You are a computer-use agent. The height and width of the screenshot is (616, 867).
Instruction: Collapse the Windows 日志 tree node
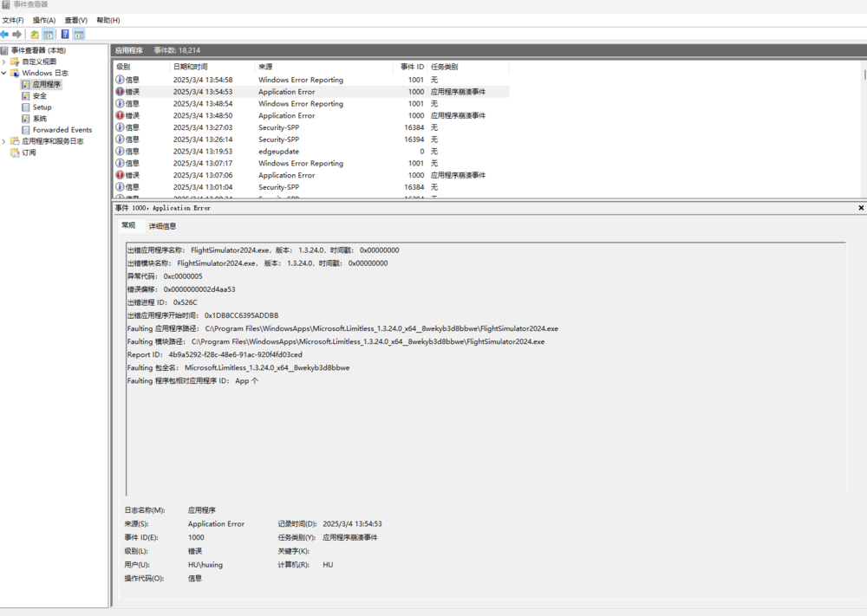(x=4, y=74)
